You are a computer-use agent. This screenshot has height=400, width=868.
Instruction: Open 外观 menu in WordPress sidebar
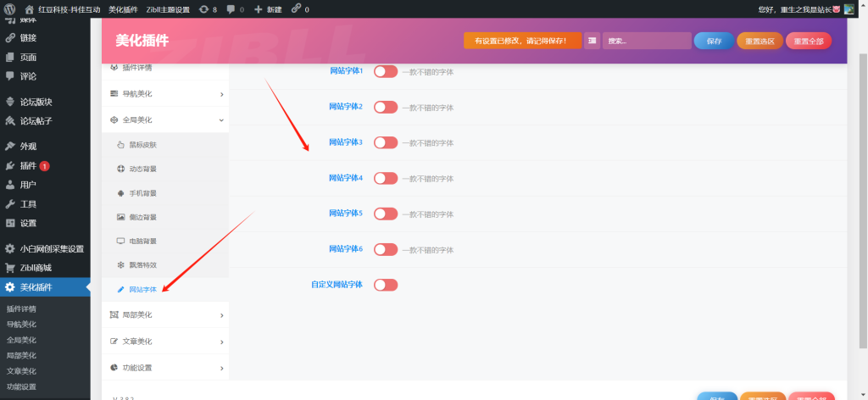[28, 146]
